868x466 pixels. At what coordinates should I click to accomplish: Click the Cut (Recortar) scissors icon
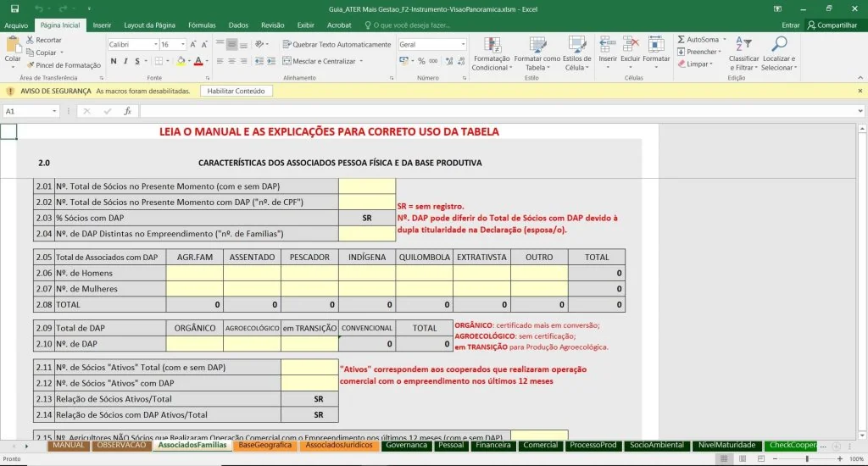pos(31,40)
